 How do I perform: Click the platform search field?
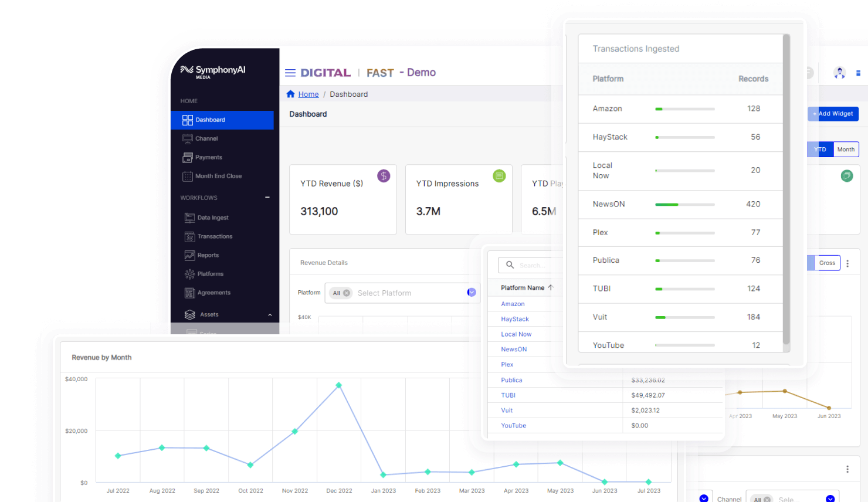[x=531, y=265]
